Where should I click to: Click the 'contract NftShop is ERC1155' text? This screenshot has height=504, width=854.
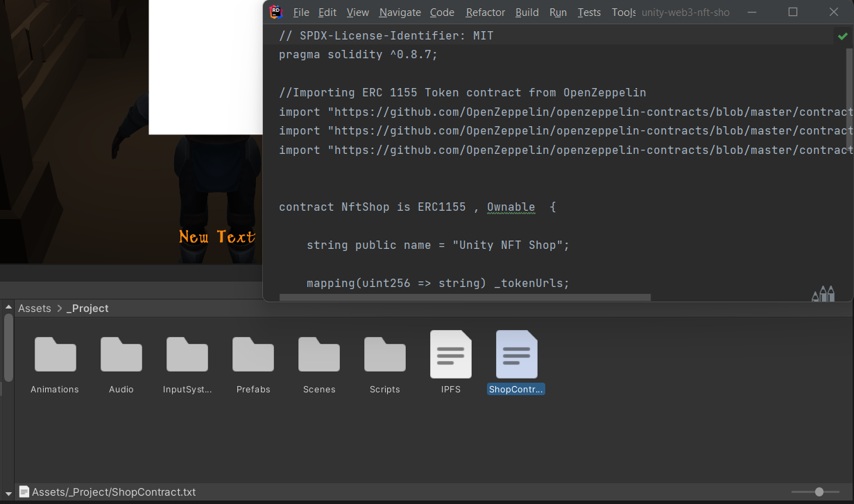click(373, 207)
